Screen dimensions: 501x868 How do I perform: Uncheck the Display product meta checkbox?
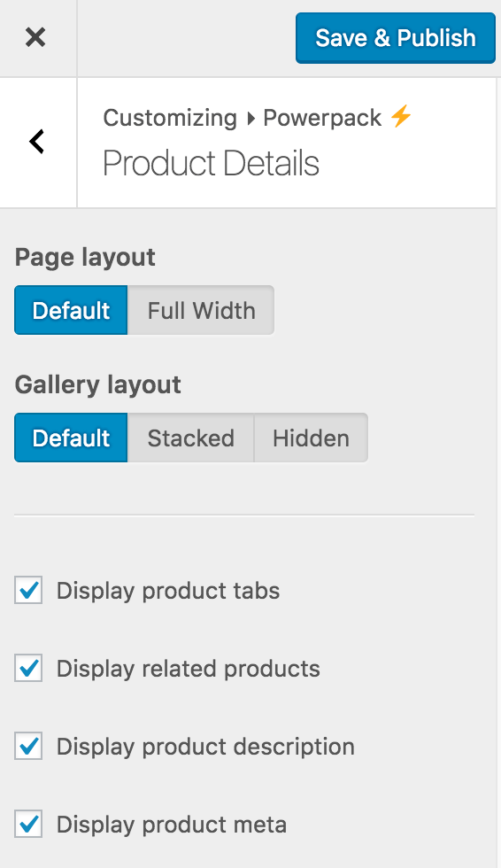point(28,825)
